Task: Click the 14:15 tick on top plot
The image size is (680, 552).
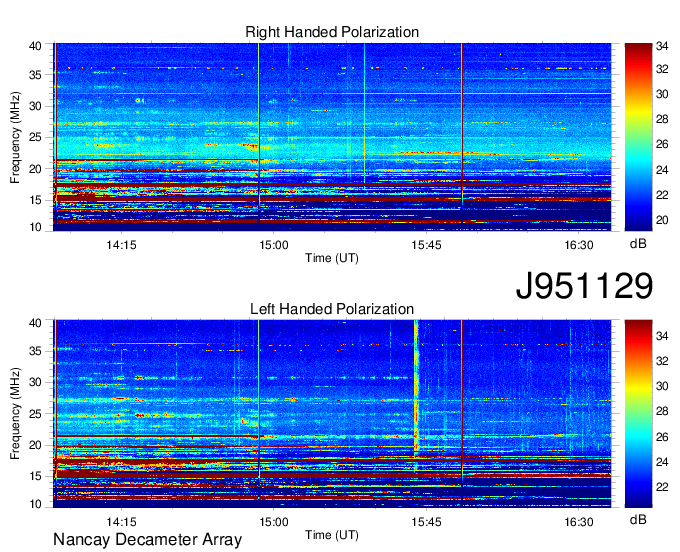Action: (x=121, y=245)
